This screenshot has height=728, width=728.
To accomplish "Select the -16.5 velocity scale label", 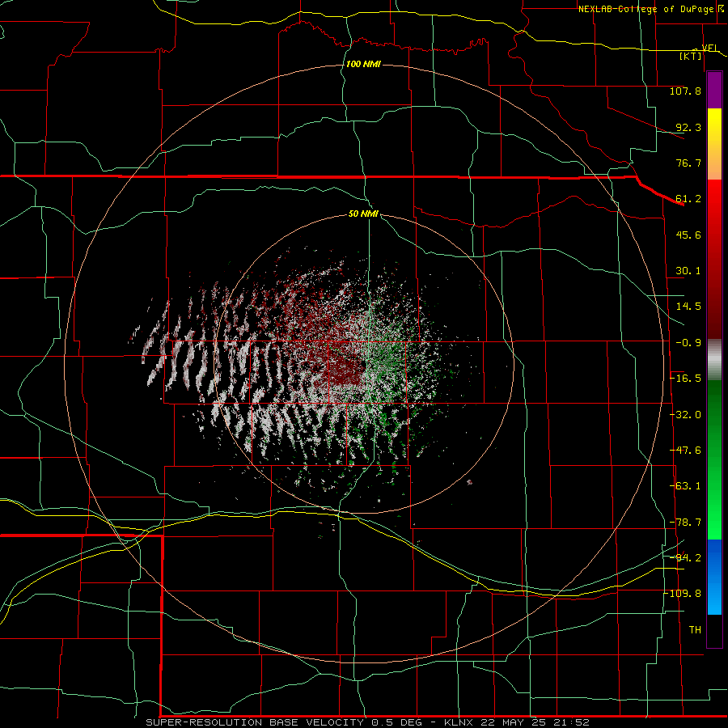I will [685, 379].
